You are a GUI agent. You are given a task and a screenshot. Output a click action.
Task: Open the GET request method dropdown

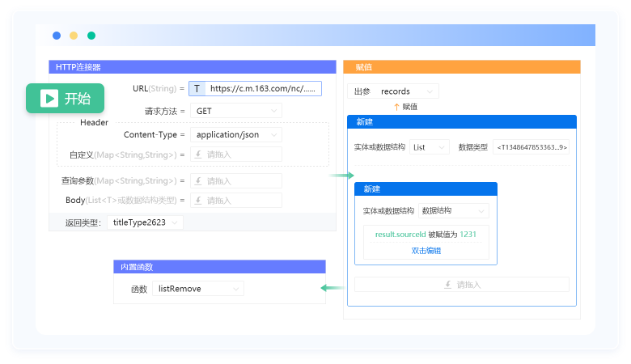click(x=235, y=111)
